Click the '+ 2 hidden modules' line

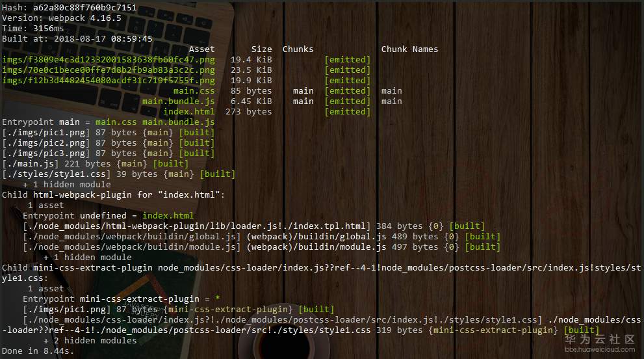(90, 341)
